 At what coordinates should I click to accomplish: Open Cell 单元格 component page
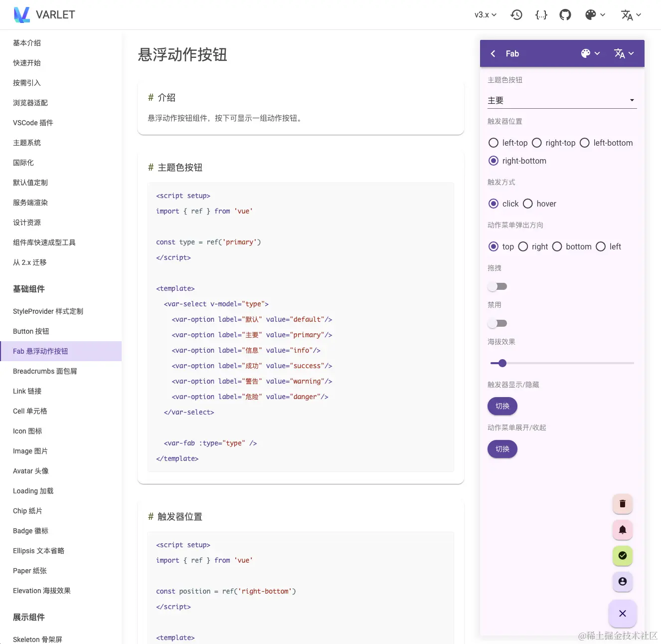pos(61,411)
